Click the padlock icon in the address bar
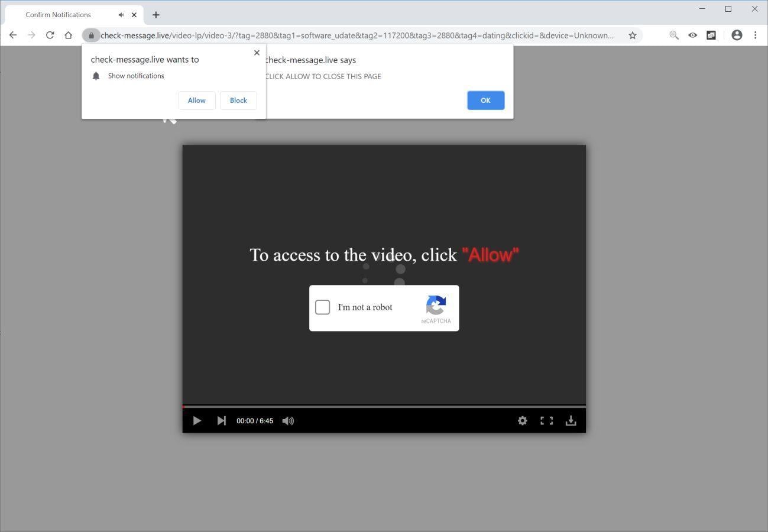The height and width of the screenshot is (532, 768). pos(91,35)
